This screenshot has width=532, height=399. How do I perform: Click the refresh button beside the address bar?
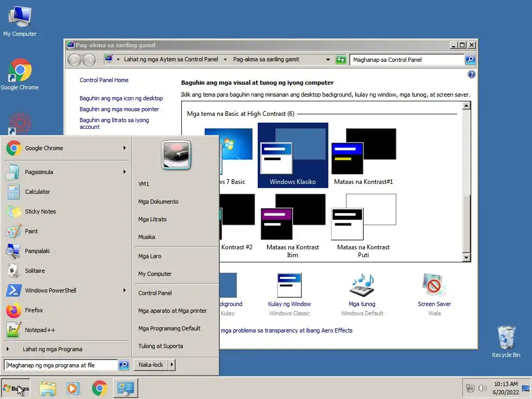point(341,60)
